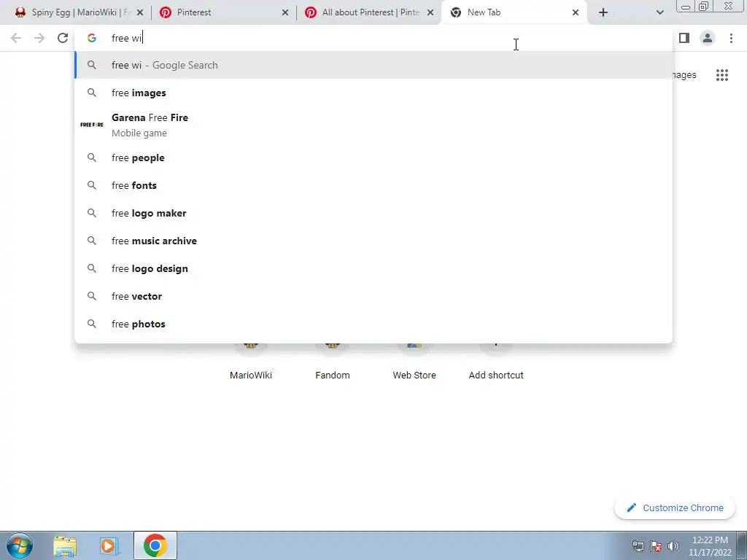Click the Google G icon in omnibox

point(92,38)
